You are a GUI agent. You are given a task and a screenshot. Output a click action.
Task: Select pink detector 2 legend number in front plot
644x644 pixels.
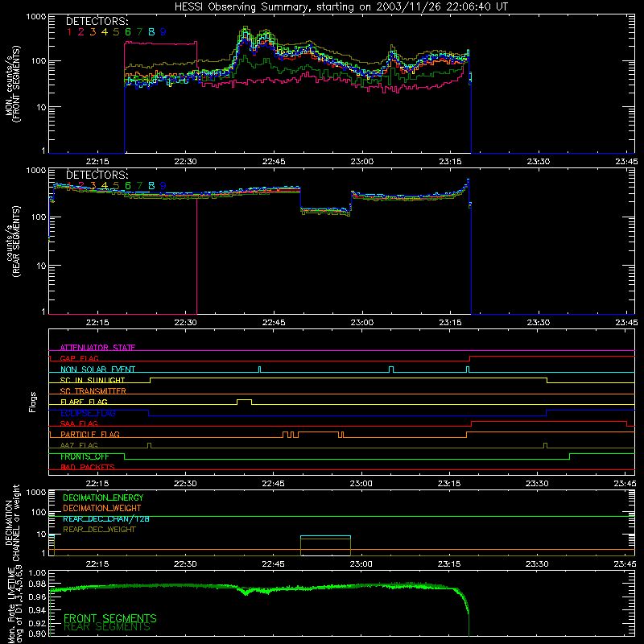coord(81,31)
